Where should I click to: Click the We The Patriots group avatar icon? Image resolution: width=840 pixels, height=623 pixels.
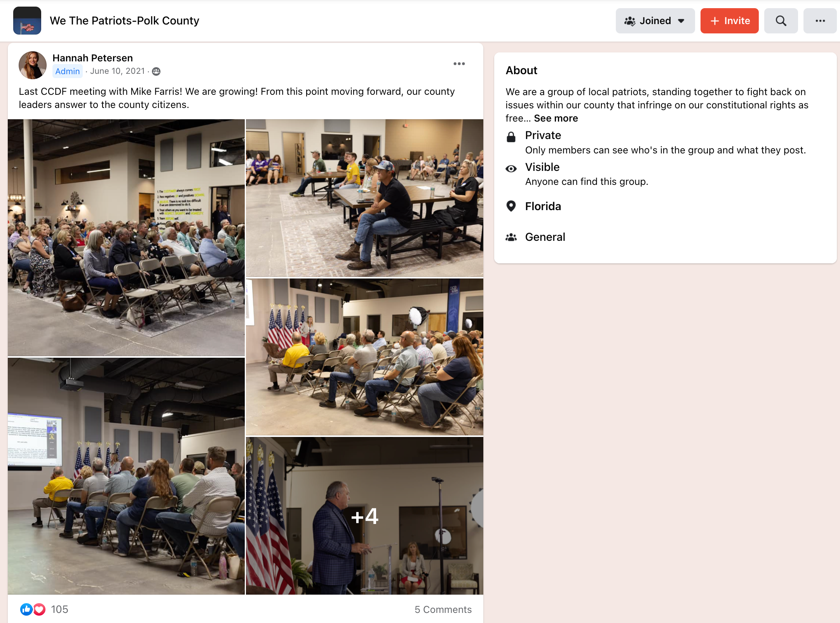(x=27, y=21)
